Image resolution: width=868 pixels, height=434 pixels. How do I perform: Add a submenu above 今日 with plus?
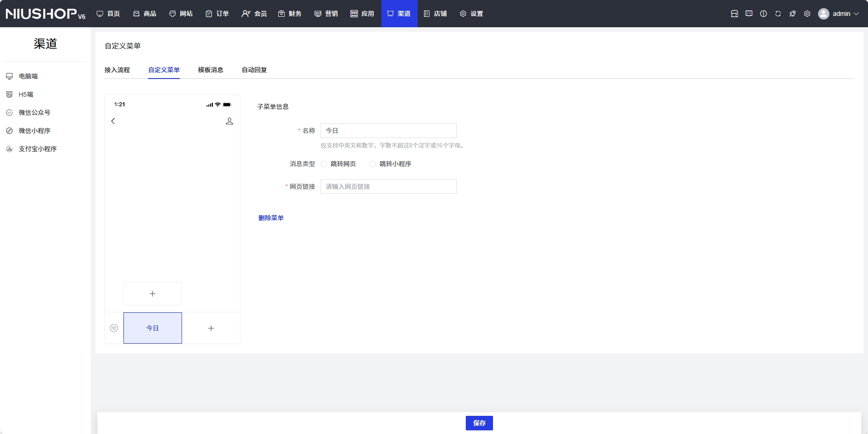[153, 294]
